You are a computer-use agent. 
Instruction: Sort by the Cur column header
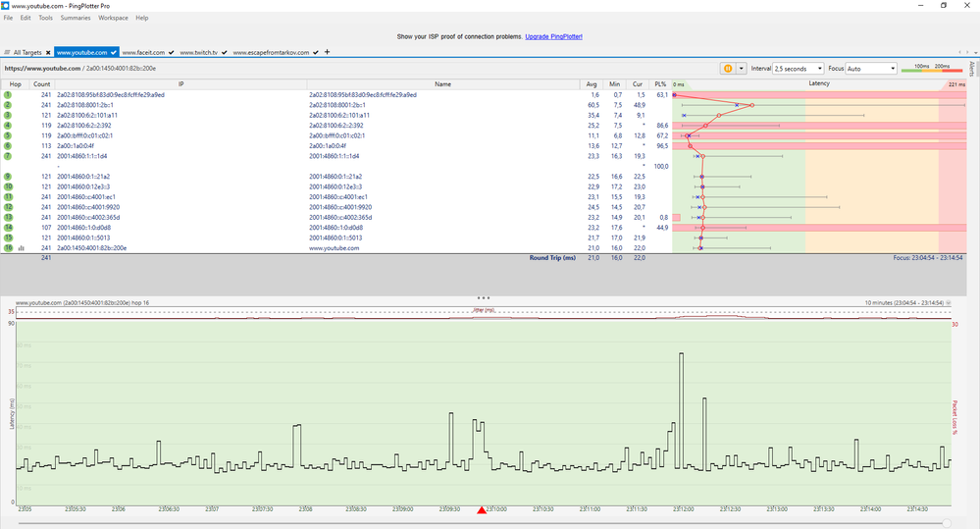[638, 83]
